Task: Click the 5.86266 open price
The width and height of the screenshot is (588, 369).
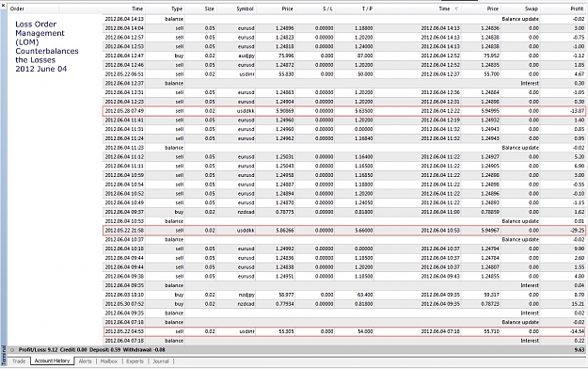Action: tap(285, 230)
